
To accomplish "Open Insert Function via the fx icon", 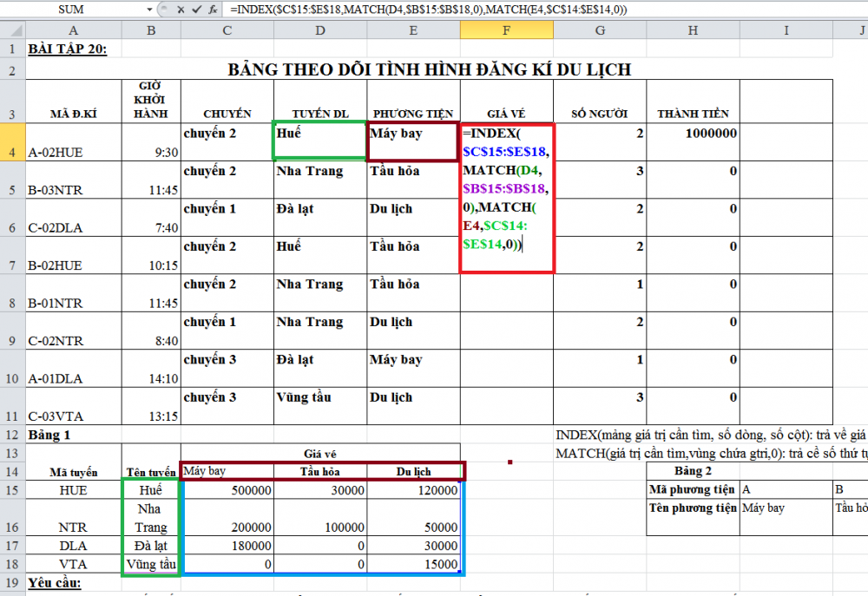I will tap(213, 9).
